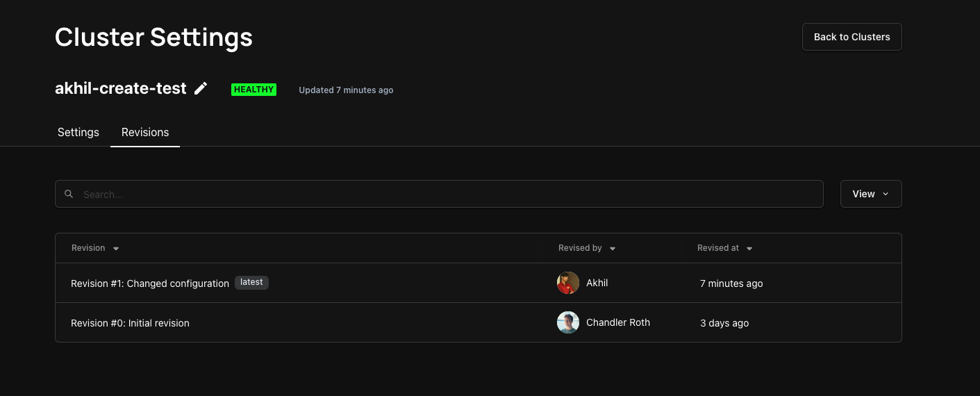Click the 3 days ago timestamp
The width and height of the screenshot is (980, 396).
[x=724, y=323]
